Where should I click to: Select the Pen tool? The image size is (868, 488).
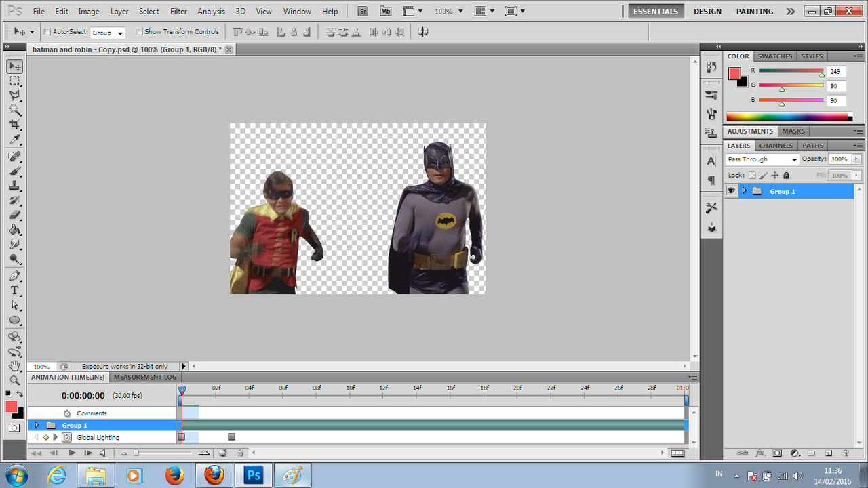tap(15, 276)
